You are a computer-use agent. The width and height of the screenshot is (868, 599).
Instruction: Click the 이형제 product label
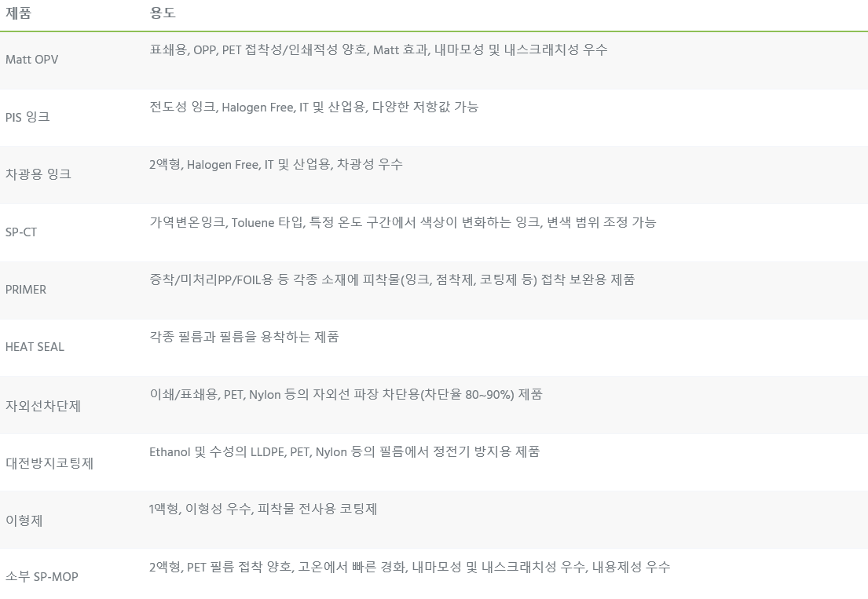tap(24, 520)
